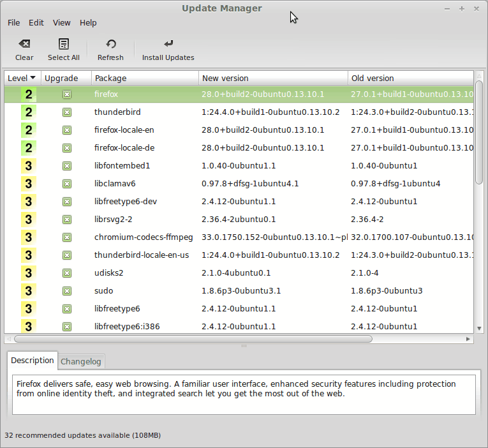Screen dimensions: 488x448
Task: Click the level 2 badge for firefox
Action: [x=29, y=94]
